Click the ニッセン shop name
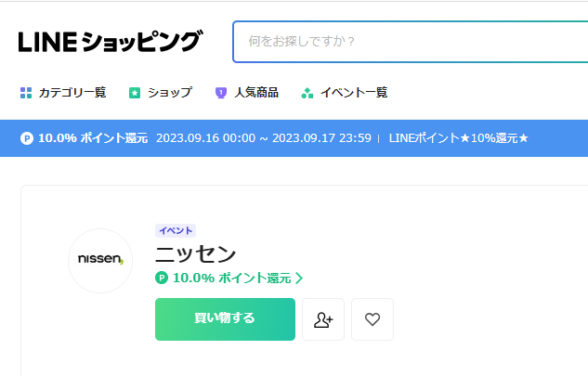 coord(195,254)
